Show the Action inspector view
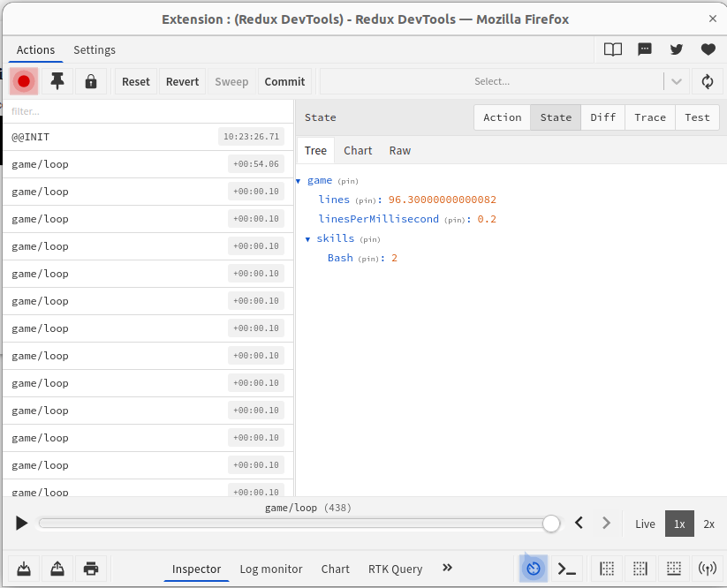 (x=502, y=117)
